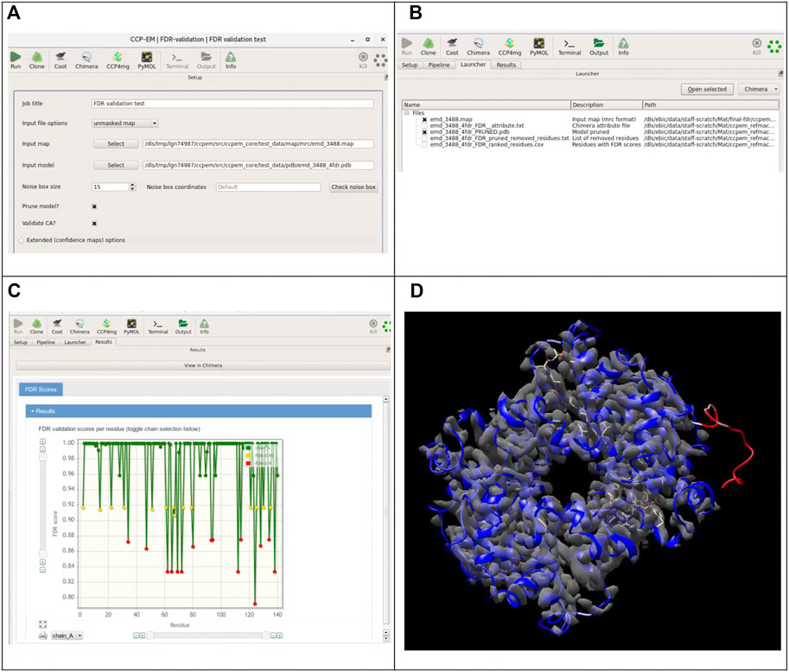This screenshot has height=672, width=789.
Task: Click Input map file path field
Action: 258,144
